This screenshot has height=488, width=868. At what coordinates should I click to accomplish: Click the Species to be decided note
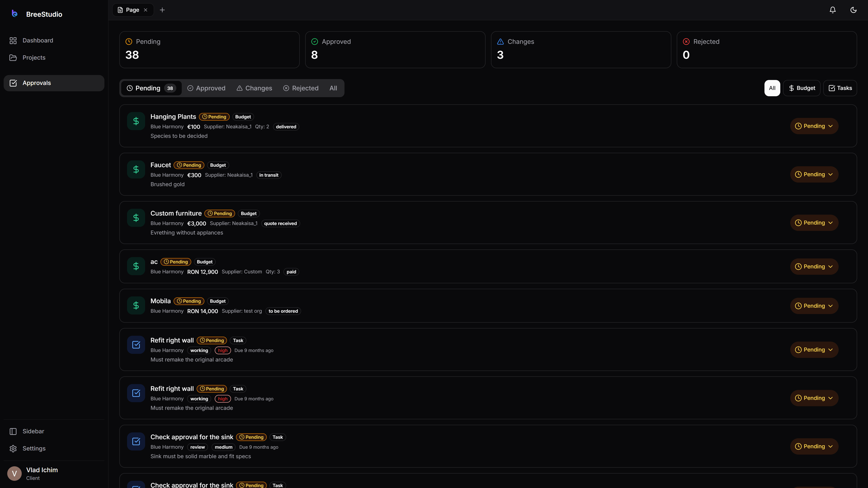179,136
